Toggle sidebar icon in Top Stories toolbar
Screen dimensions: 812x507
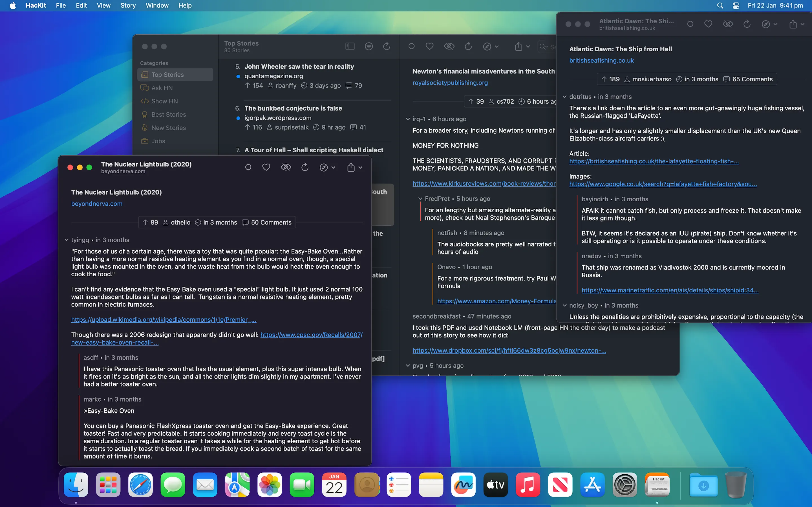(350, 46)
